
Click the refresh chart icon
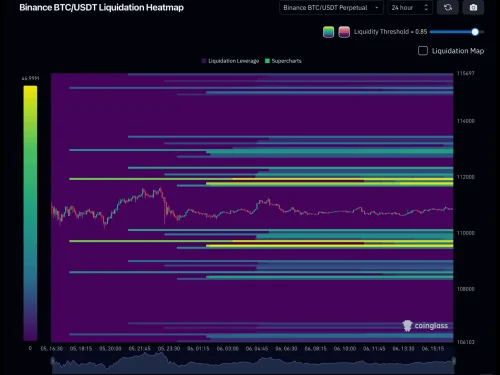click(448, 7)
